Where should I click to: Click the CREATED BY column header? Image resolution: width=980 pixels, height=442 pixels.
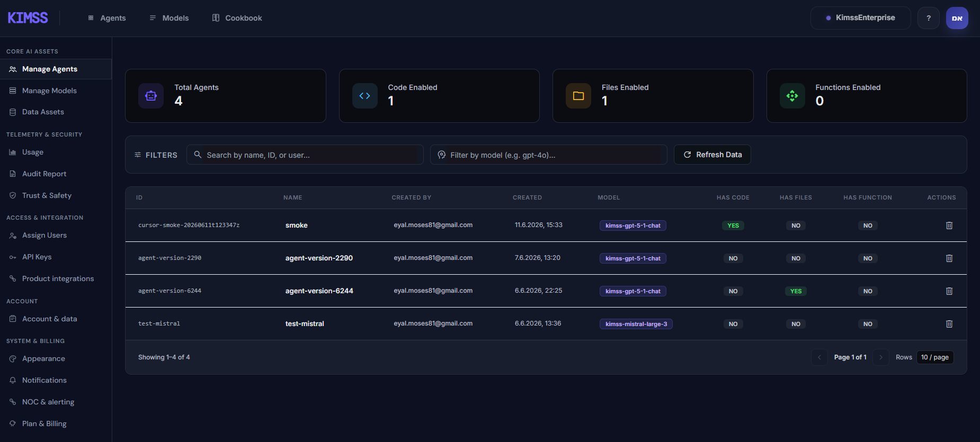click(411, 197)
